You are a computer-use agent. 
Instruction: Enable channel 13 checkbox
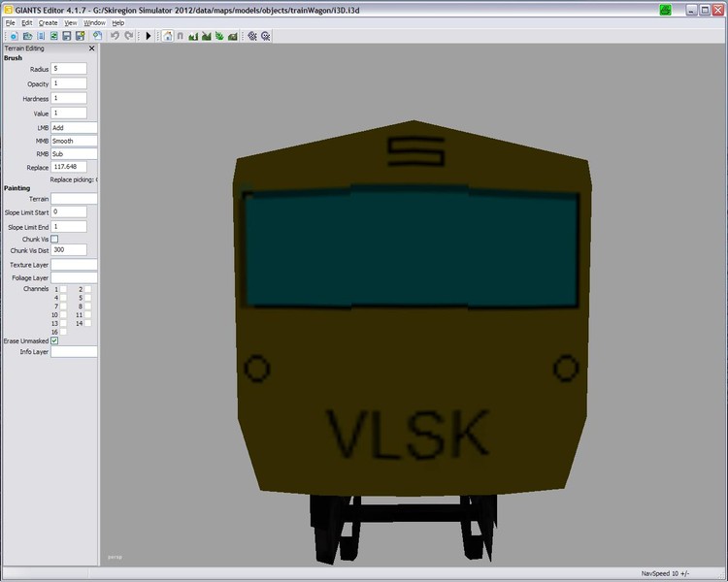[63, 323]
